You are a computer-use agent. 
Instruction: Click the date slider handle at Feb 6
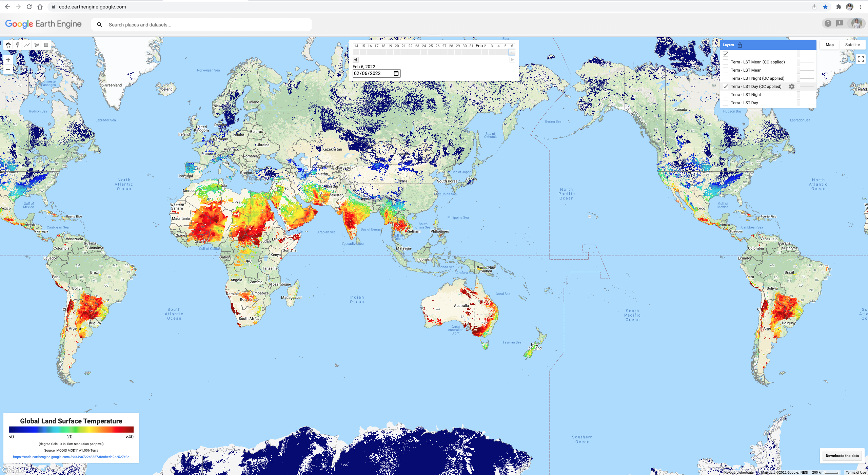[512, 53]
